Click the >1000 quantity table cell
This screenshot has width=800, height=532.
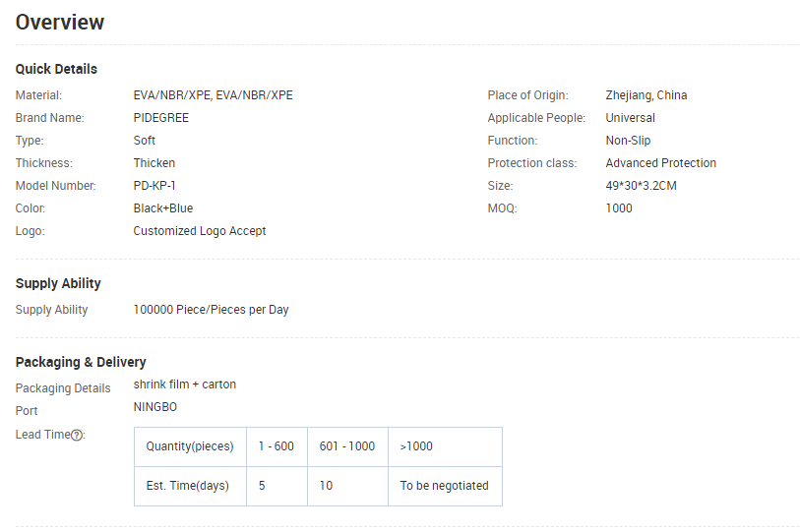[x=445, y=446]
